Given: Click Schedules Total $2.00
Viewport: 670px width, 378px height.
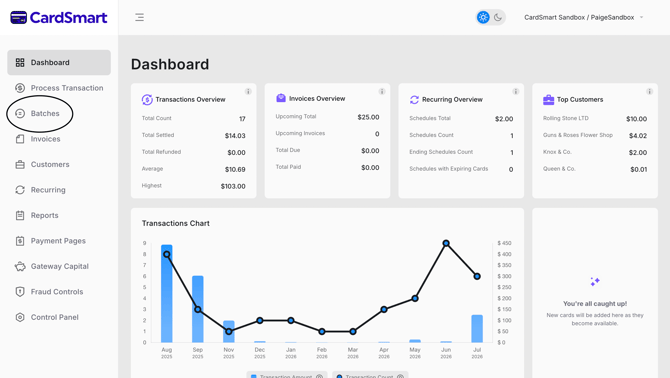Looking at the screenshot, I should point(504,119).
